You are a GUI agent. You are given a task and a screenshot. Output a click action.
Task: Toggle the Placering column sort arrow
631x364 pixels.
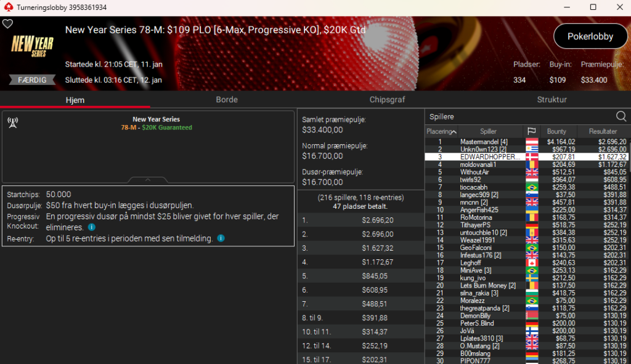[x=454, y=132]
